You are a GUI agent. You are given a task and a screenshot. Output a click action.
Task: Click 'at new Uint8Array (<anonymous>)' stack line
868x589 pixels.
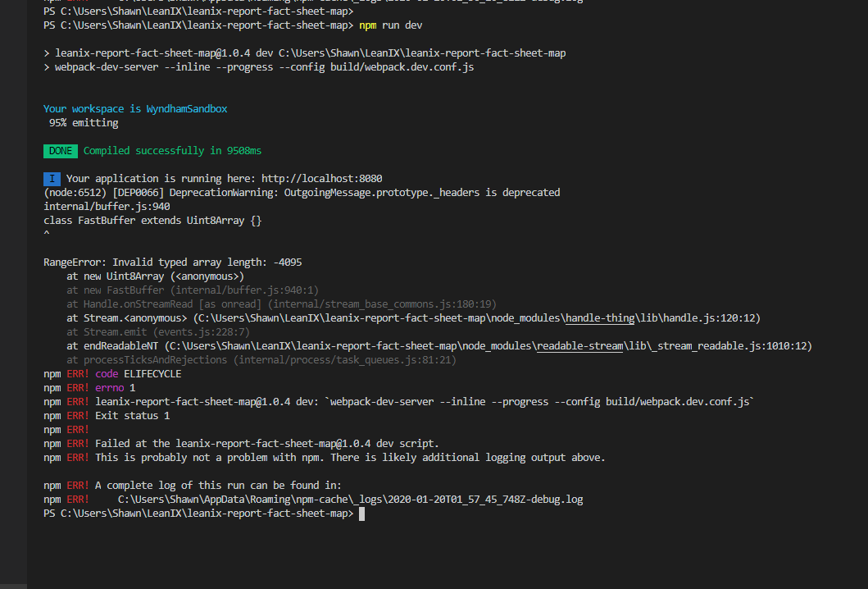[x=156, y=276]
